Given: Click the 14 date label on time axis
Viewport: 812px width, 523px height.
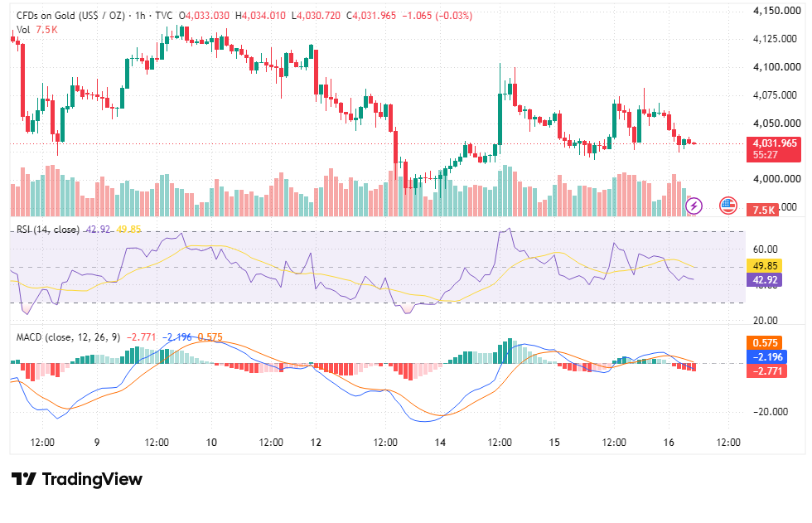Looking at the screenshot, I should tap(440, 443).
